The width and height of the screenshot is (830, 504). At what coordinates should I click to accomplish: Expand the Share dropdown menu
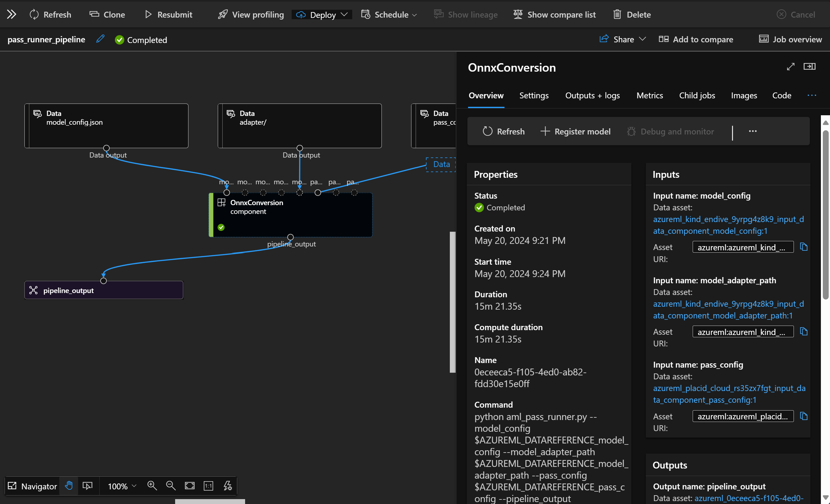[642, 38]
